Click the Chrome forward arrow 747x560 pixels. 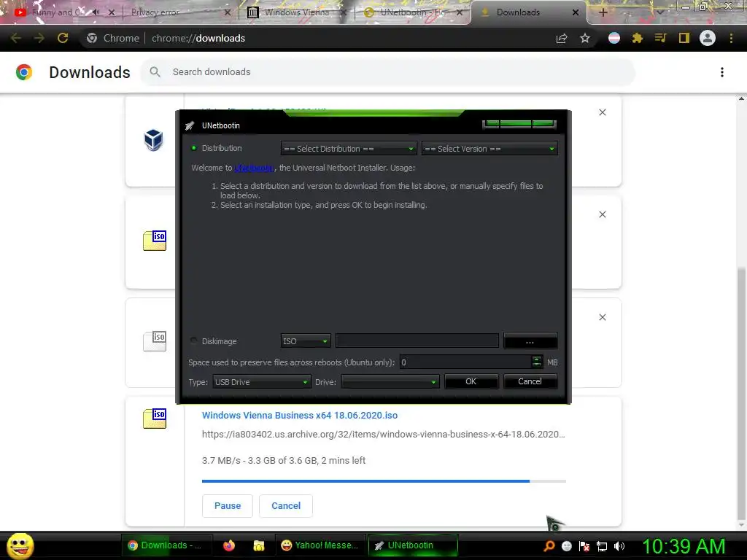click(x=39, y=38)
